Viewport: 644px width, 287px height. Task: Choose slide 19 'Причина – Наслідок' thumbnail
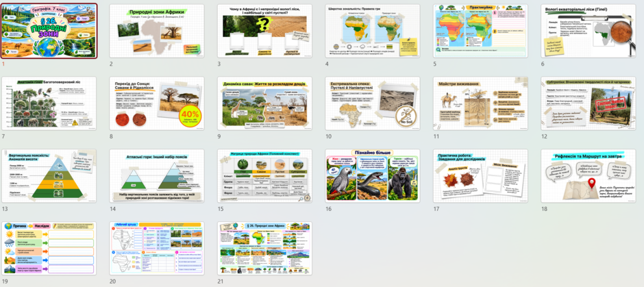(x=49, y=249)
